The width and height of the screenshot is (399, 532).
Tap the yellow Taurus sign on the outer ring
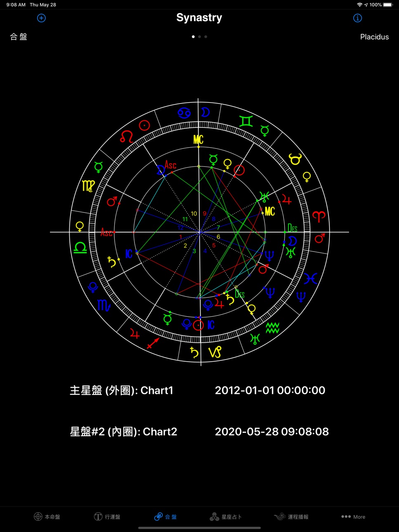point(295,159)
